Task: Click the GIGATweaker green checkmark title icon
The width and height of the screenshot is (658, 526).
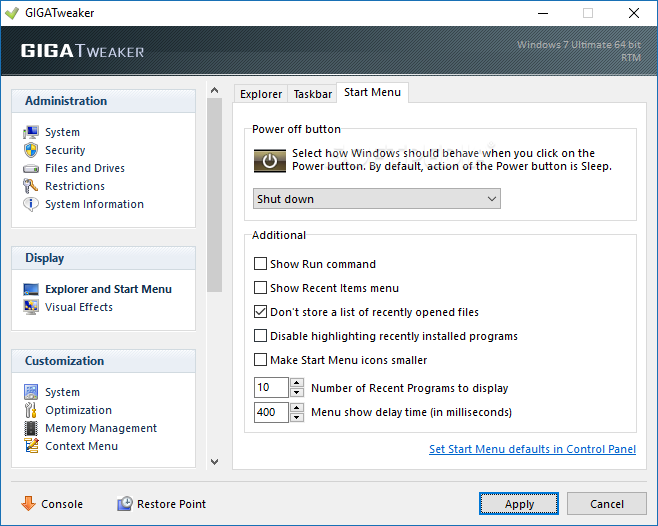Action: 12,13
